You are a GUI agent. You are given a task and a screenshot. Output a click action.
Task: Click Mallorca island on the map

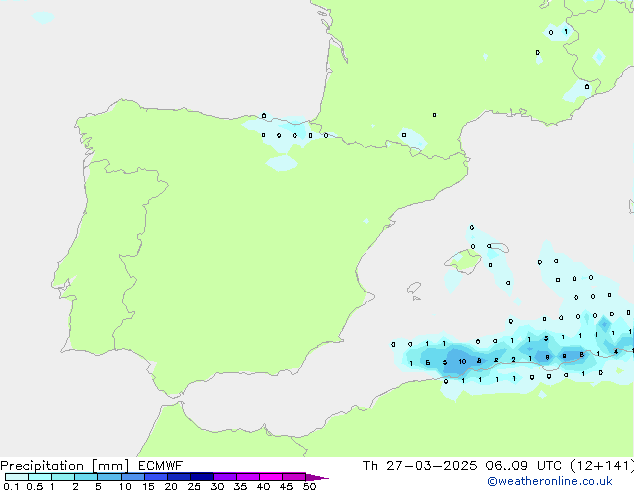pos(463,261)
